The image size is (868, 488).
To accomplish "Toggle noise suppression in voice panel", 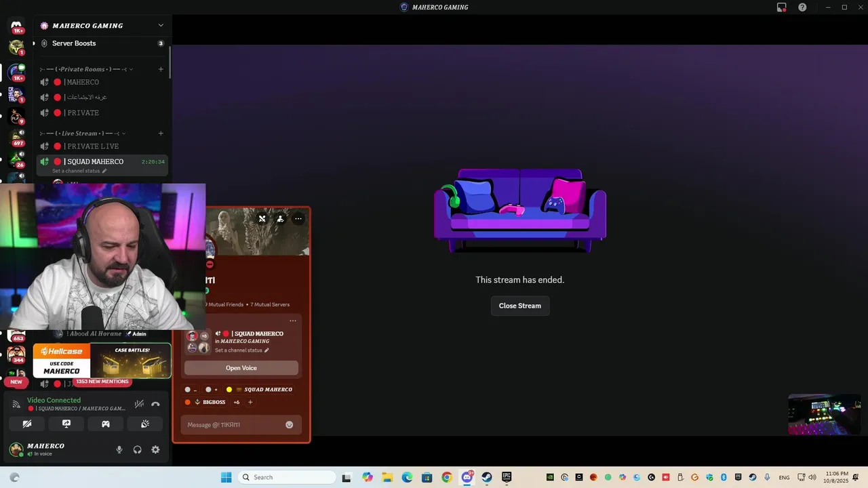I will (139, 404).
